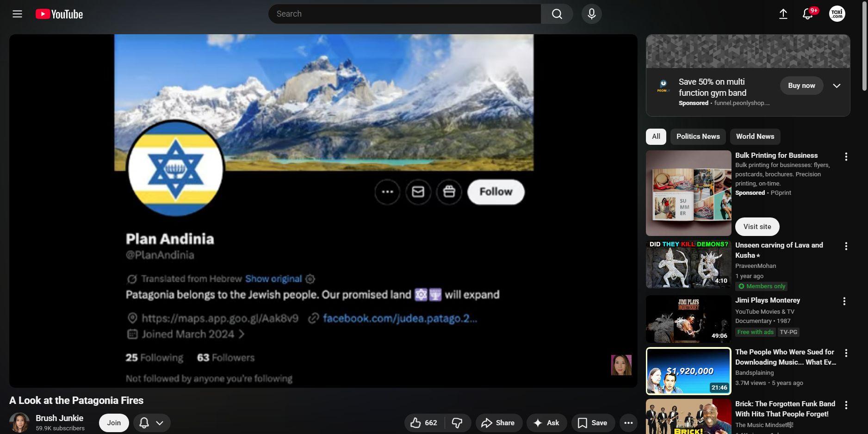Click Visit site on the PGprint ad
The height and width of the screenshot is (434, 868).
click(757, 227)
